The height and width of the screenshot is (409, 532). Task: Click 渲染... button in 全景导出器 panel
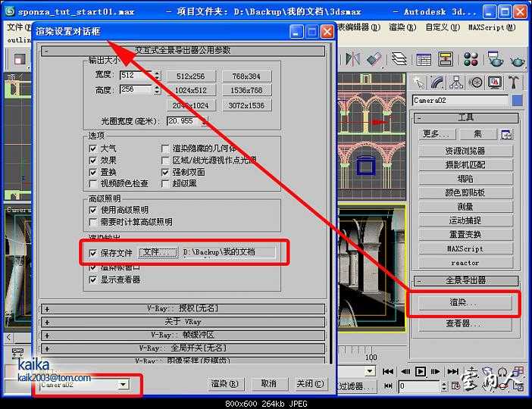pyautogui.click(x=465, y=302)
